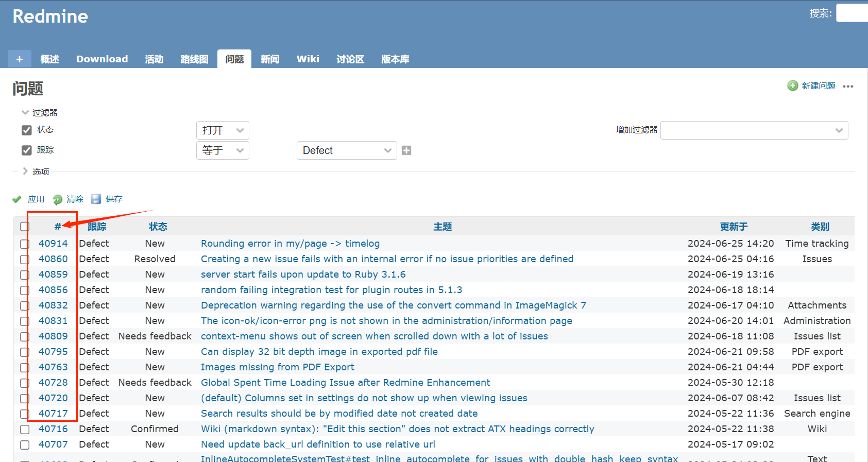Image resolution: width=868 pixels, height=462 pixels.
Task: Check the checkbox for issue 40832
Action: coord(25,305)
